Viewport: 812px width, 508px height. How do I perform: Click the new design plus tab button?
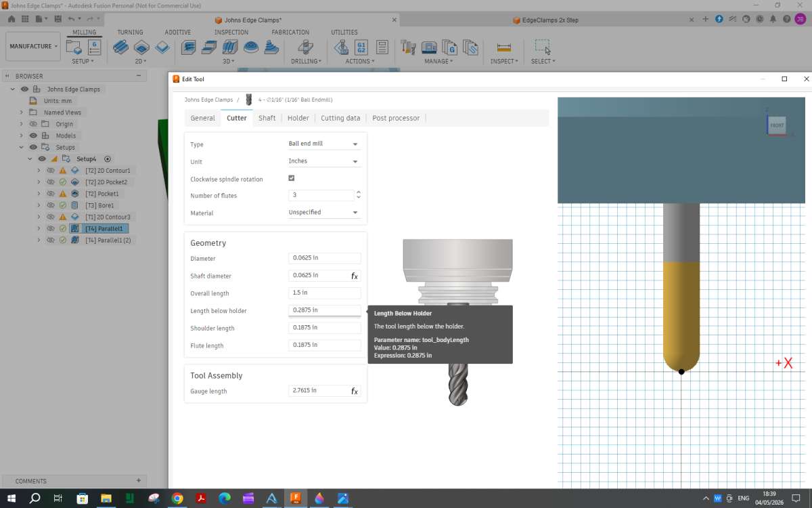(706, 20)
